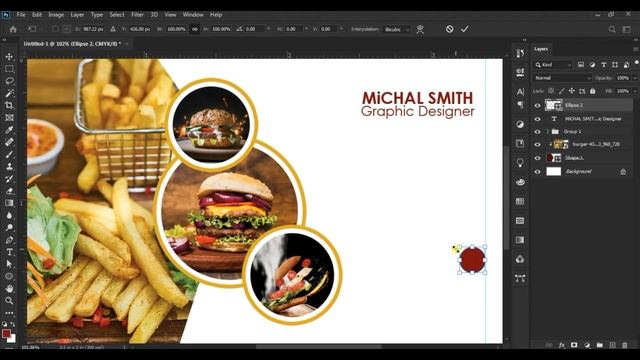The image size is (640, 360).
Task: Hide the Ellipse 2 layer
Action: 537,105
